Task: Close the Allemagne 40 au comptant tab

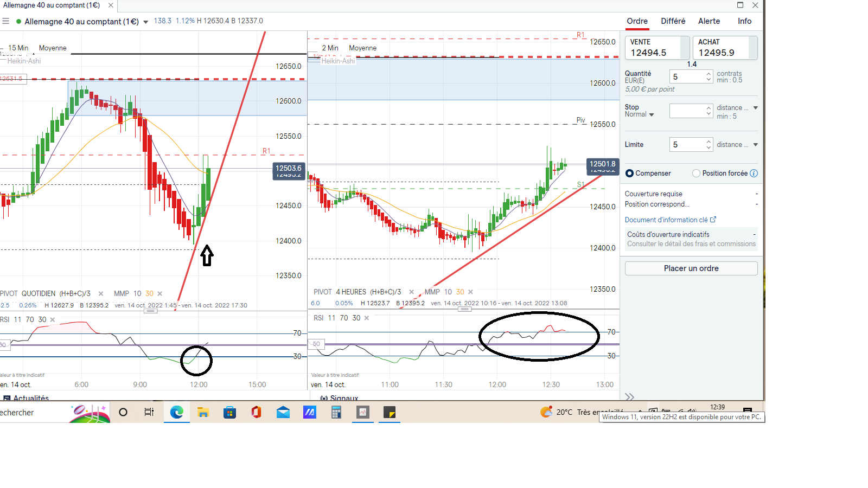Action: tap(111, 5)
